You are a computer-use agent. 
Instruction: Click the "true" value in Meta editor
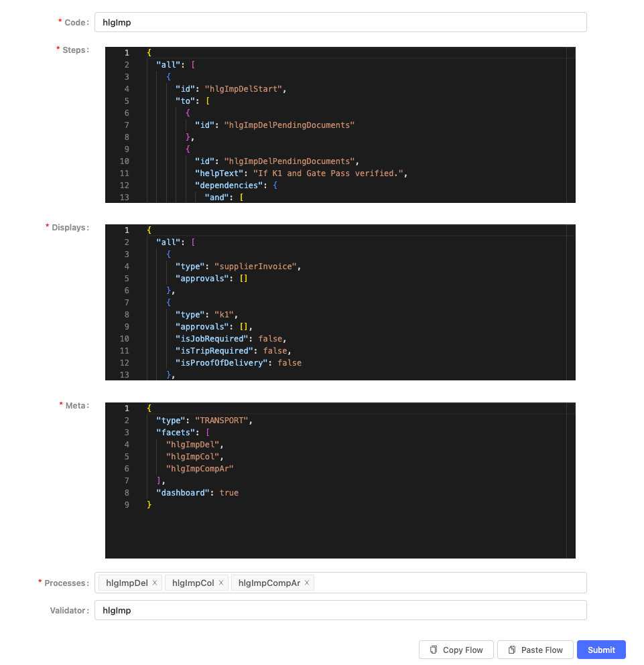point(229,493)
